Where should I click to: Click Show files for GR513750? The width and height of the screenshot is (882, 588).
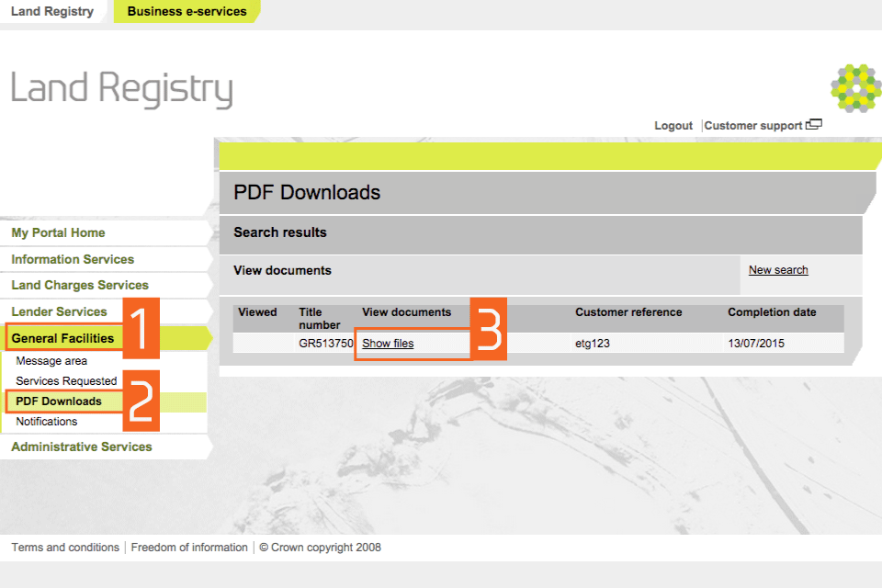point(388,344)
